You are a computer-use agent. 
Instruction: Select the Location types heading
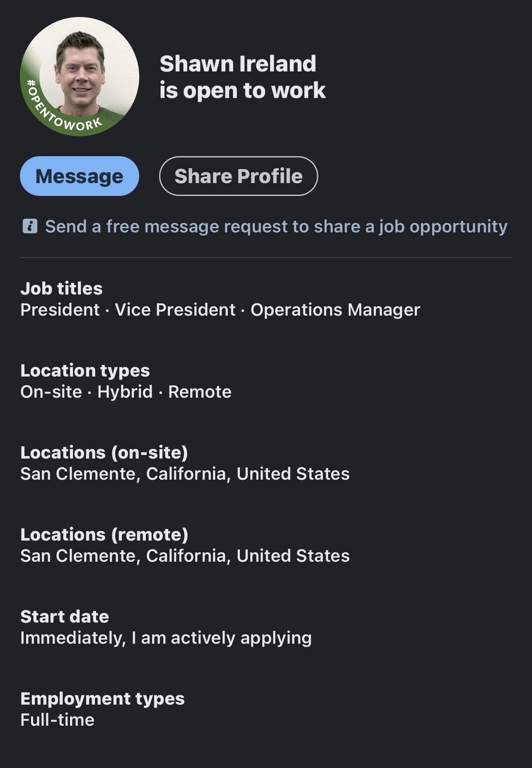[x=85, y=371]
